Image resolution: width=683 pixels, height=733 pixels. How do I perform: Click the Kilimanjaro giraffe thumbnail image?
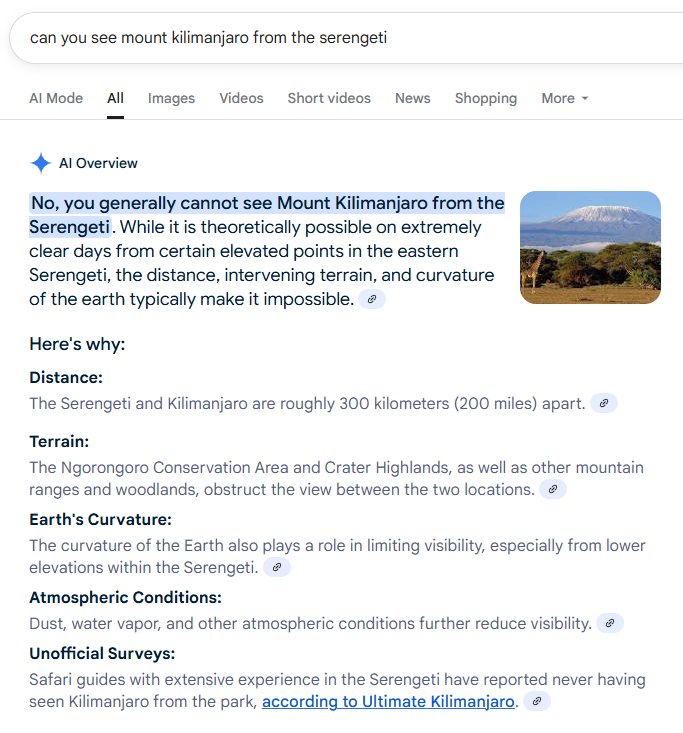coord(590,247)
